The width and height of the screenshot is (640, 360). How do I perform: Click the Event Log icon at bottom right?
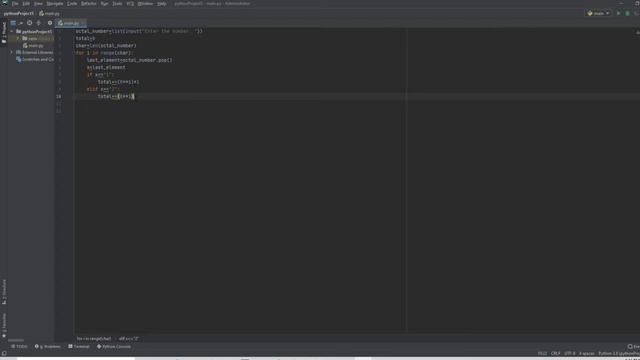pos(633,347)
